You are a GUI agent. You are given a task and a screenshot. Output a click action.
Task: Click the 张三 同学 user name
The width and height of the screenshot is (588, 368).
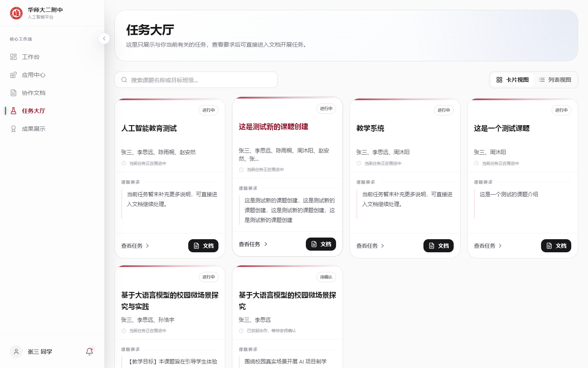coord(40,352)
